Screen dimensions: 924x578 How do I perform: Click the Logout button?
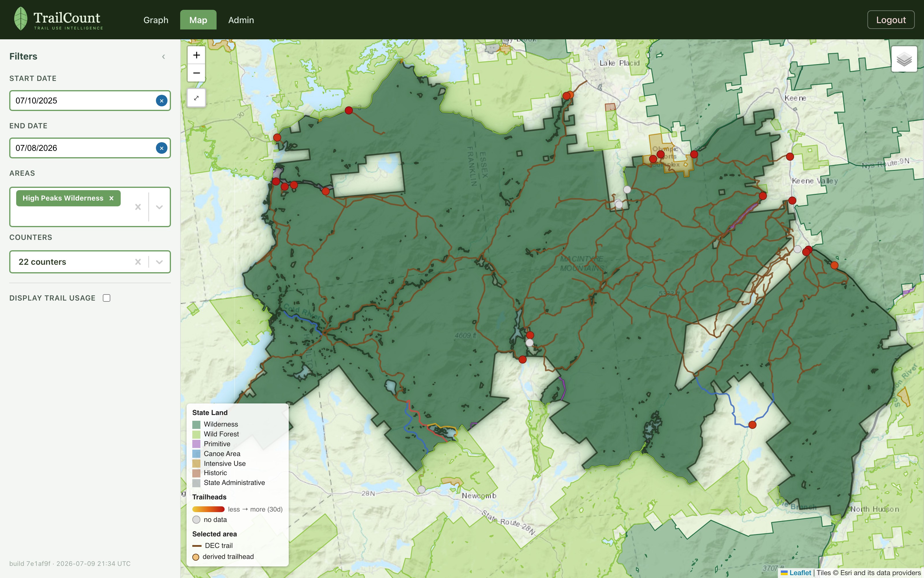point(891,20)
